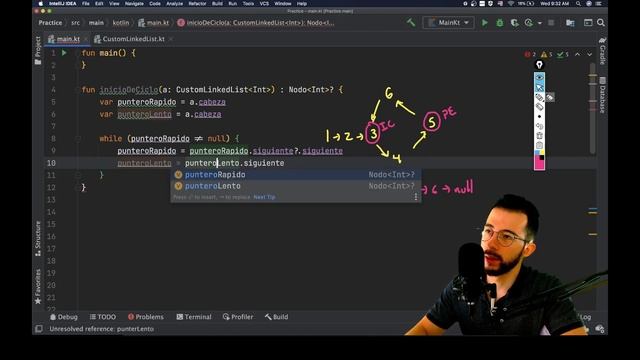640x360 pixels.
Task: Open Project Structure folder icon
Action: (x=570, y=23)
